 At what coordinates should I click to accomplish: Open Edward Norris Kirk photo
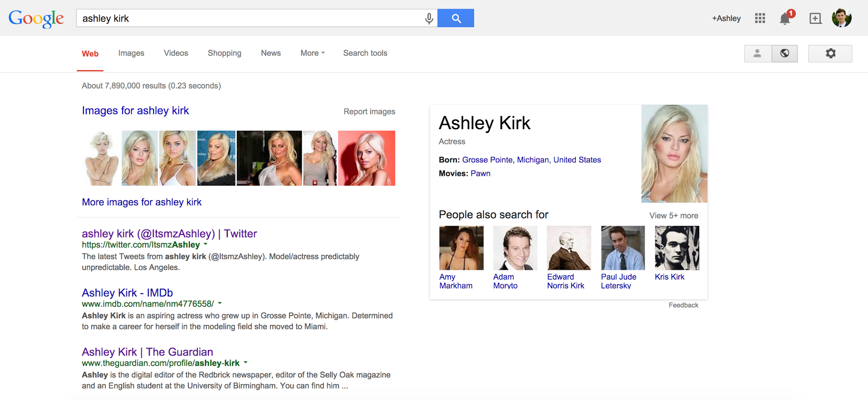coord(569,248)
